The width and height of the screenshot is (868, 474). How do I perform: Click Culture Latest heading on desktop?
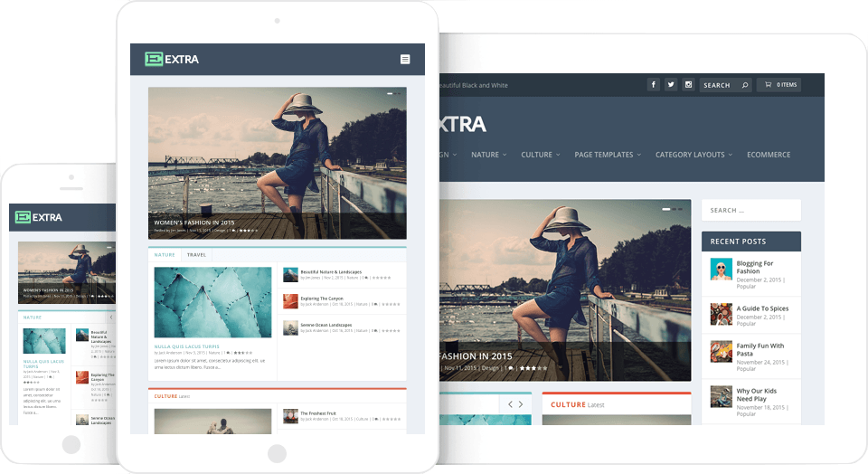pyautogui.click(x=578, y=404)
